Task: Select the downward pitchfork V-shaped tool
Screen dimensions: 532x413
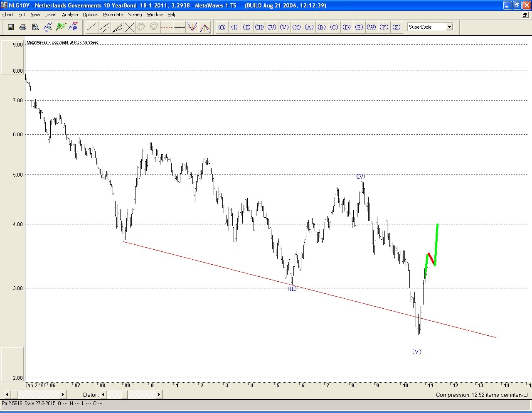Action: 192,27
